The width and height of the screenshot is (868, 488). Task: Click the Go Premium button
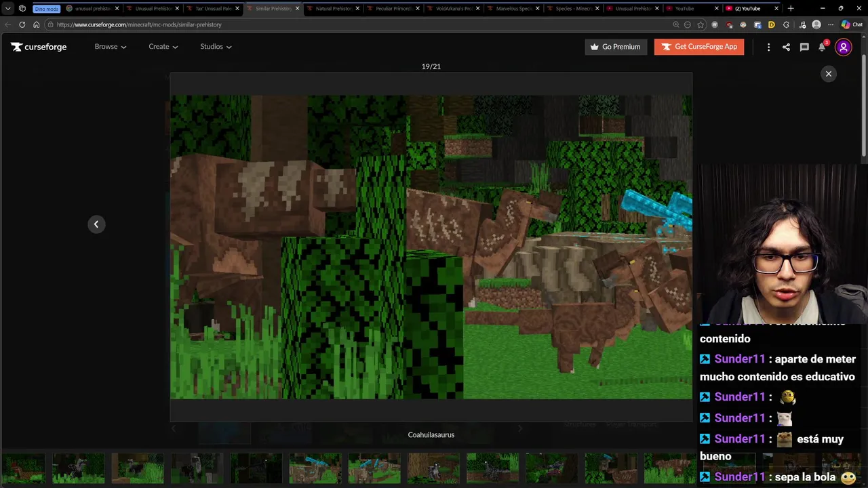click(x=616, y=47)
